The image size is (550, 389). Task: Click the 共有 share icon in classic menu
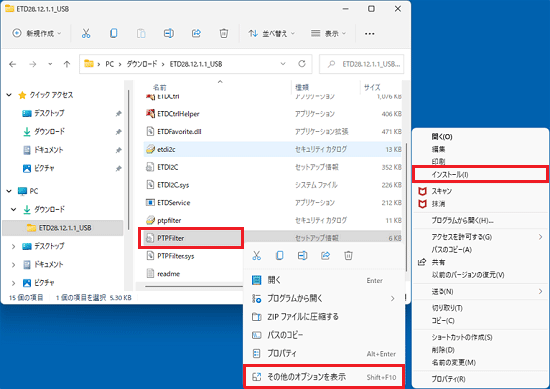[x=422, y=262]
